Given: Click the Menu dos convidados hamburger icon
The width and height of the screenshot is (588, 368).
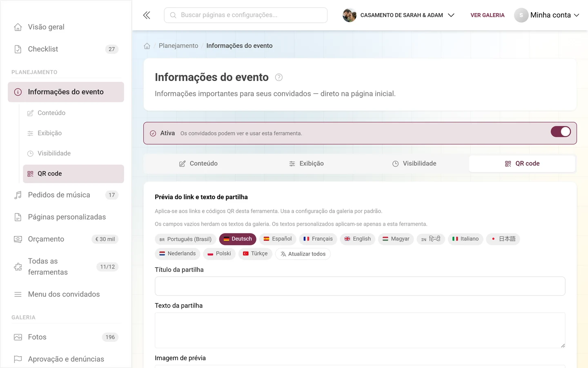Looking at the screenshot, I should point(18,294).
